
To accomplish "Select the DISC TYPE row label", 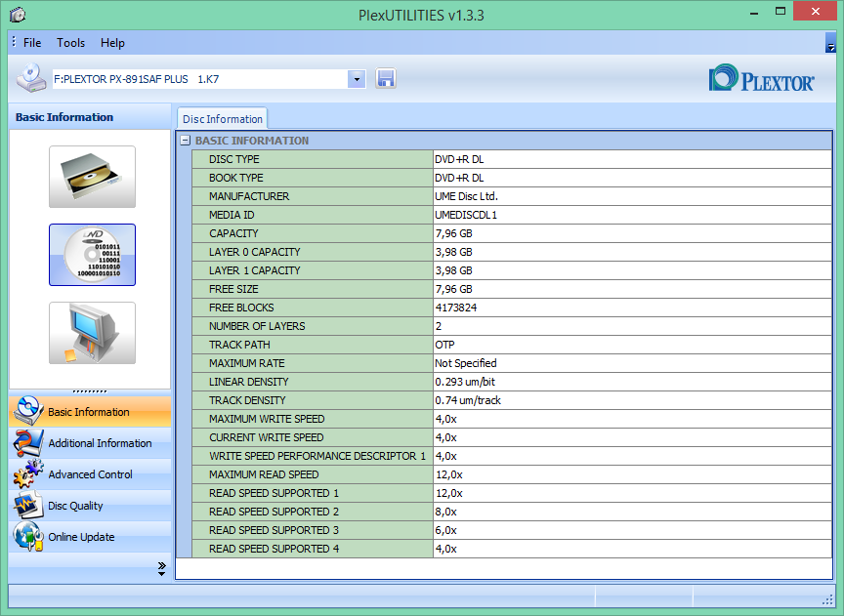I will point(234,159).
